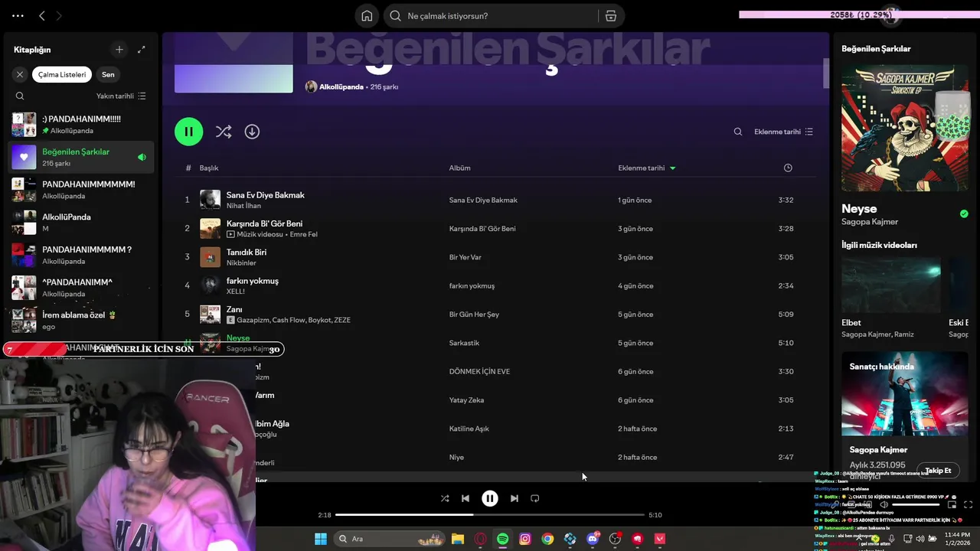This screenshot has width=980, height=551.
Task: Sort by duration clock icon
Action: pos(788,168)
